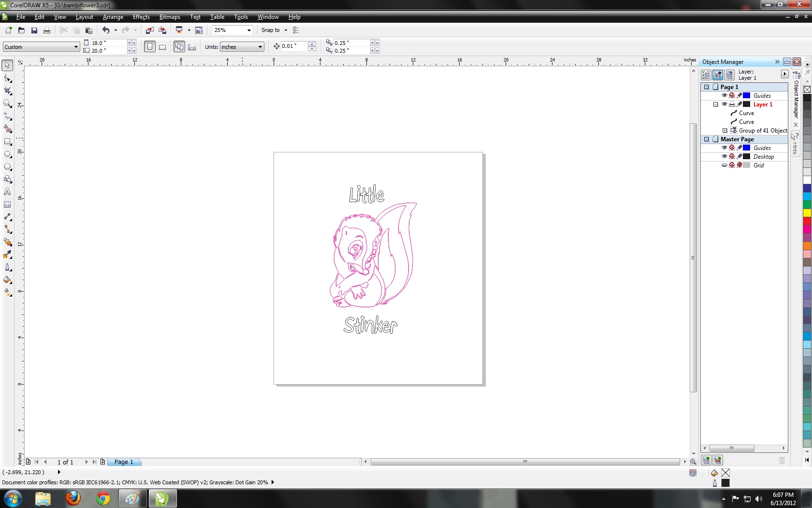The width and height of the screenshot is (812, 508).
Task: Open Object Manager flyout options arrow
Action: (x=784, y=74)
